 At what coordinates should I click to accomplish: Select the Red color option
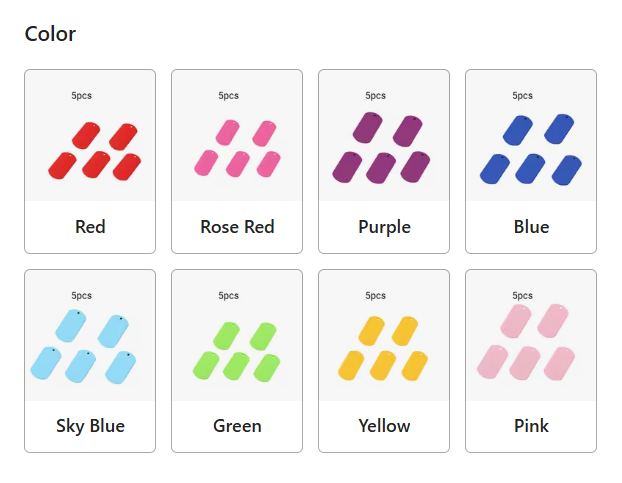pyautogui.click(x=90, y=161)
